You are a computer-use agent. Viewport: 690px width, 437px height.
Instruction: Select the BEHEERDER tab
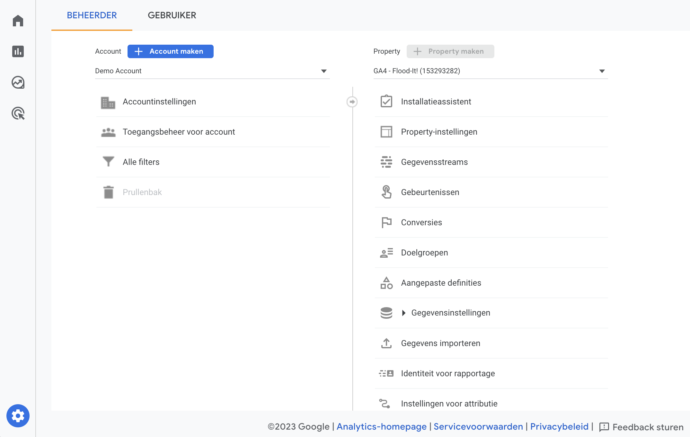[x=92, y=15]
